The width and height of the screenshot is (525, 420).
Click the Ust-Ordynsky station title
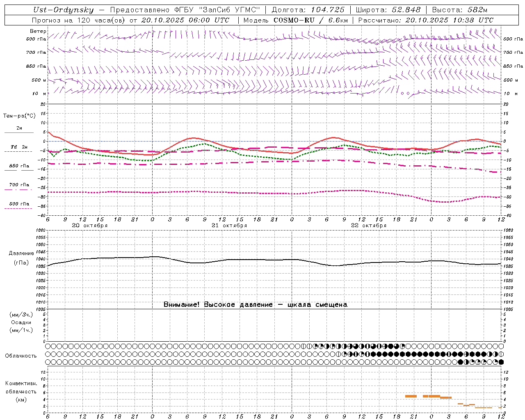tap(64, 10)
